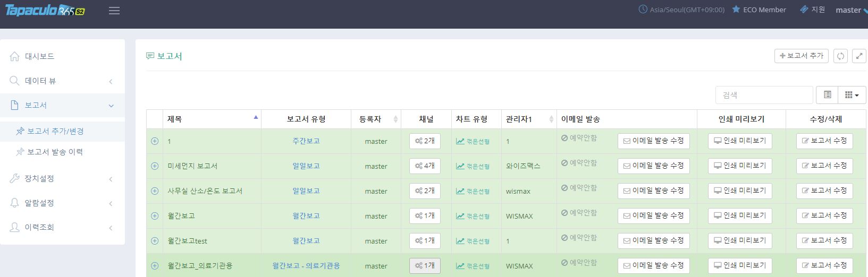The image size is (868, 277).
Task: Click 이메일 발송 수정 for 월간보고_의료기관용
Action: [x=654, y=266]
